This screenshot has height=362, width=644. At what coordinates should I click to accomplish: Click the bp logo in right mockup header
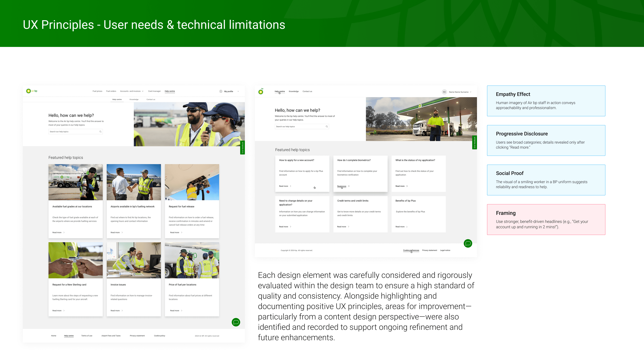(261, 92)
